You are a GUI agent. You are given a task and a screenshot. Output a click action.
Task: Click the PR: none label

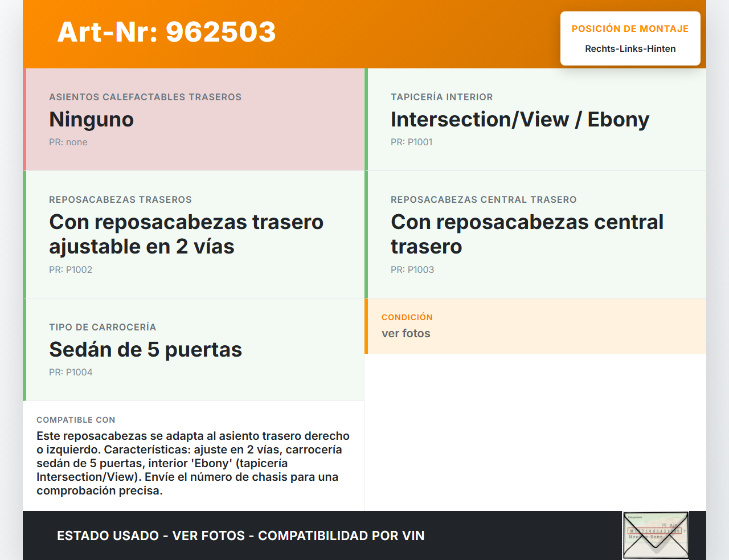pyautogui.click(x=68, y=142)
